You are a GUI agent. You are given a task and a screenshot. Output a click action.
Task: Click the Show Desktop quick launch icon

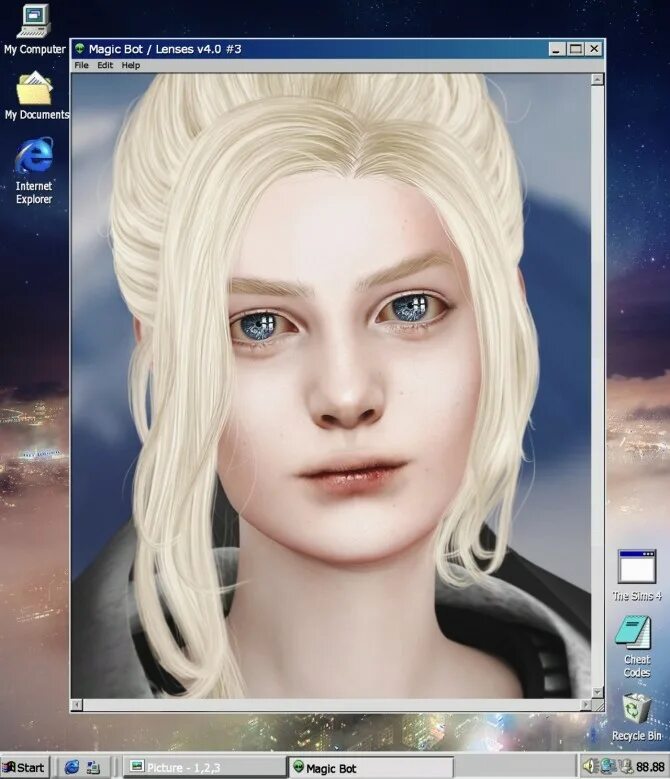[93, 768]
